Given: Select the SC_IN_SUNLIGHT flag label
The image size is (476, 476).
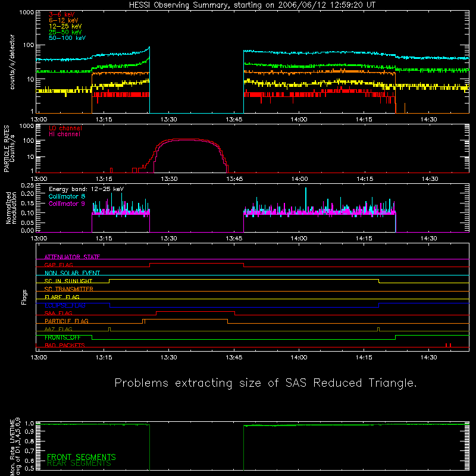Looking at the screenshot, I should click(x=68, y=281).
